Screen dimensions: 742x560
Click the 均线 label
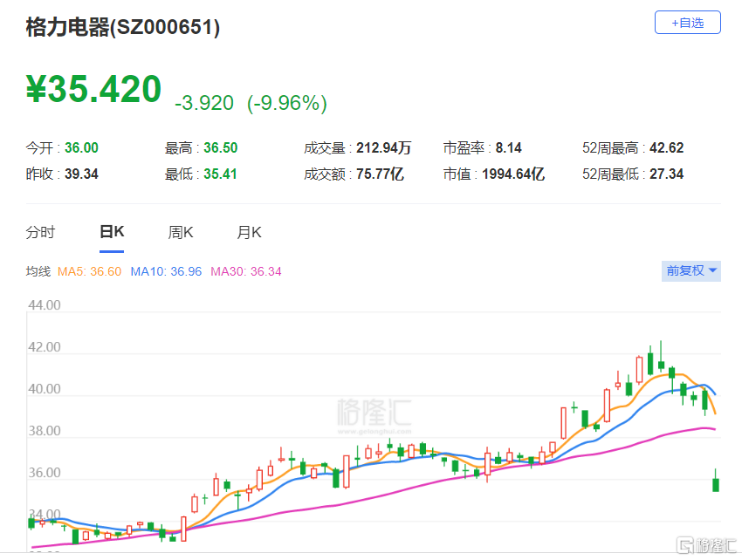click(38, 271)
